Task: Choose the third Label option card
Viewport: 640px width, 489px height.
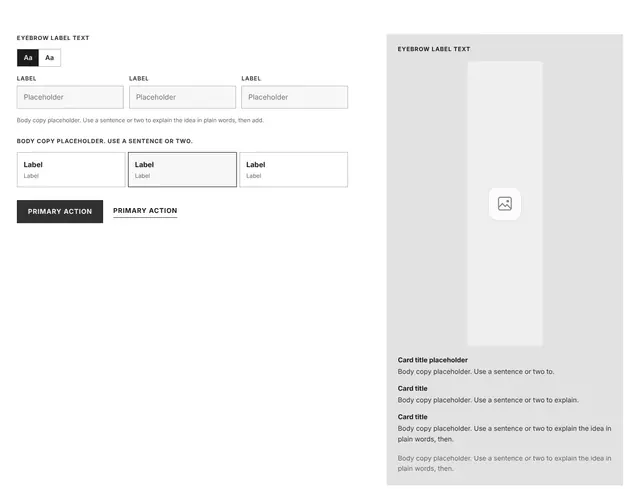Action: tap(293, 170)
